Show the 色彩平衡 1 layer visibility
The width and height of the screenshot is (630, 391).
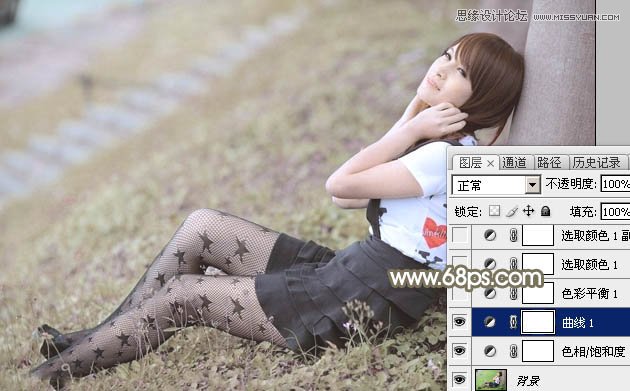point(460,293)
